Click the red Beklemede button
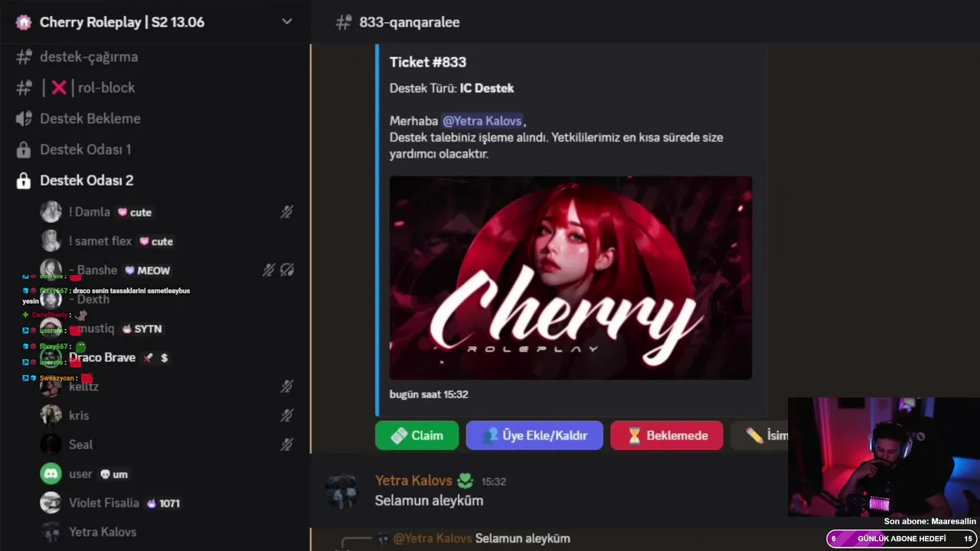The height and width of the screenshot is (551, 980). 667,435
